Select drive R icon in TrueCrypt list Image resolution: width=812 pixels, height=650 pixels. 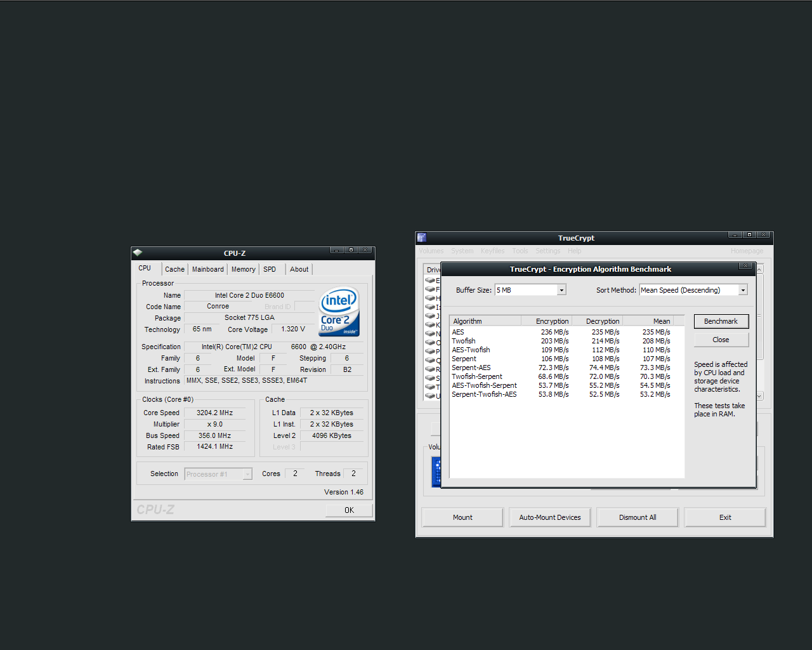point(430,369)
